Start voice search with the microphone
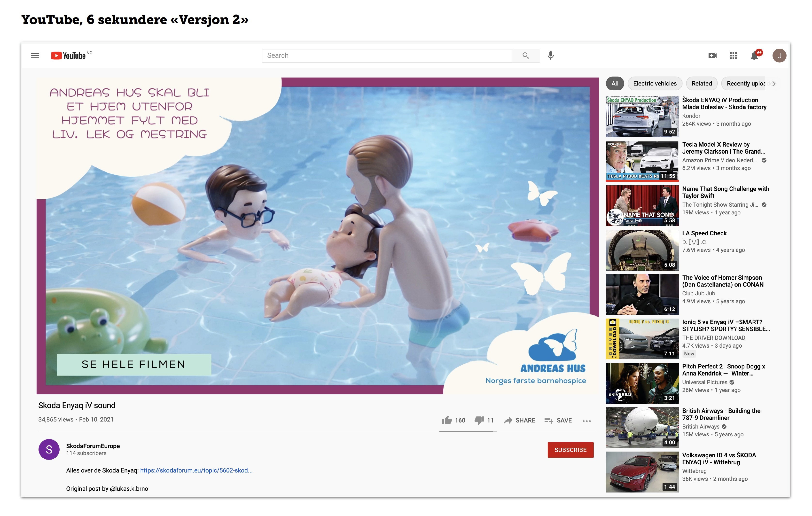812x516 pixels. click(x=550, y=55)
